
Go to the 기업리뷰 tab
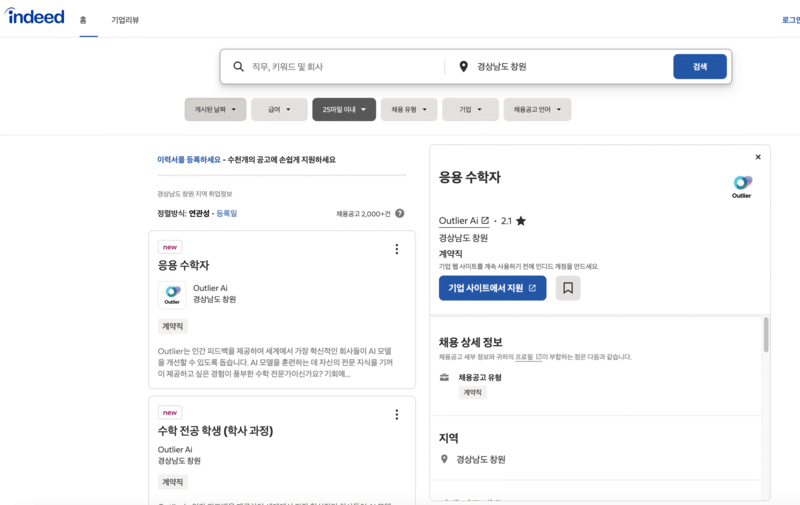(125, 20)
